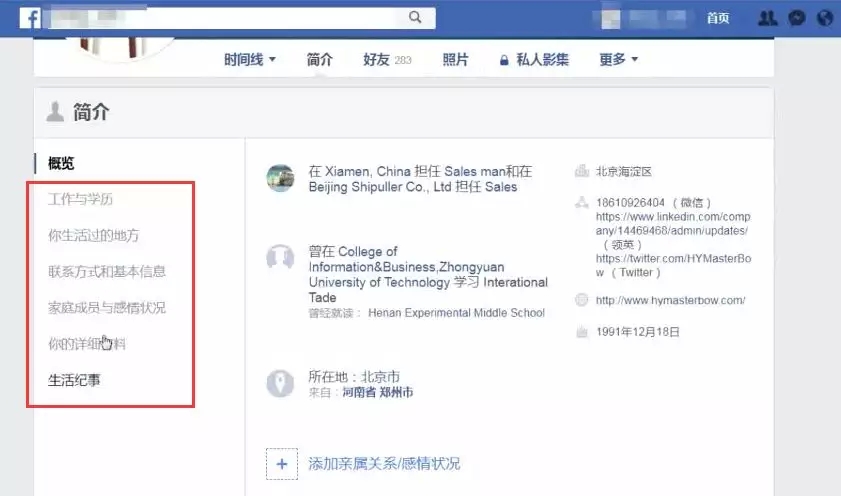Click the work entry round thumbnail
The height and width of the screenshot is (496, 841).
pos(280,178)
